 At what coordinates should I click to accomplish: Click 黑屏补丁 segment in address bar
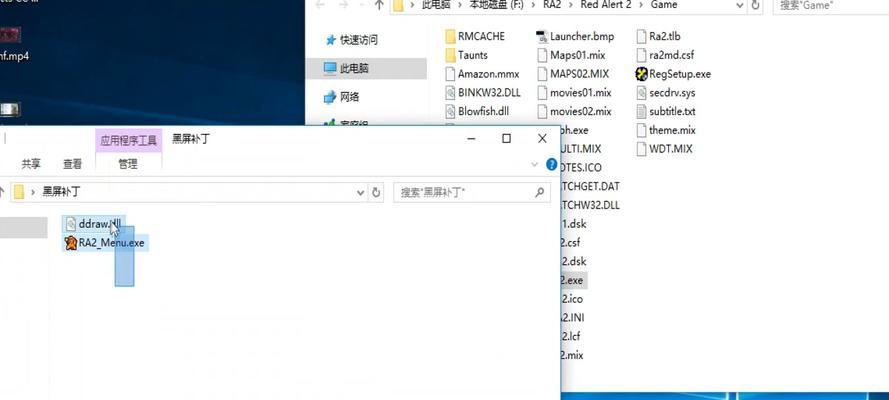coord(61,193)
